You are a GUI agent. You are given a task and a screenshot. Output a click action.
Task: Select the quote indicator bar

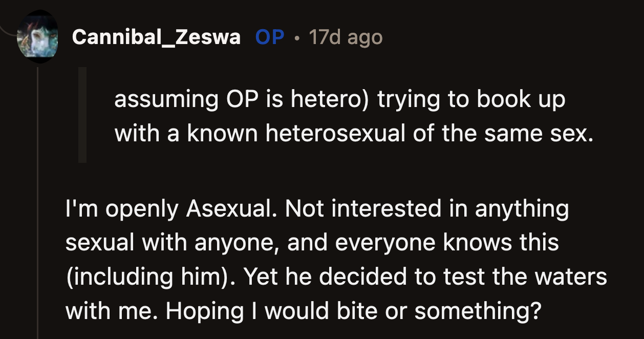[x=83, y=115]
